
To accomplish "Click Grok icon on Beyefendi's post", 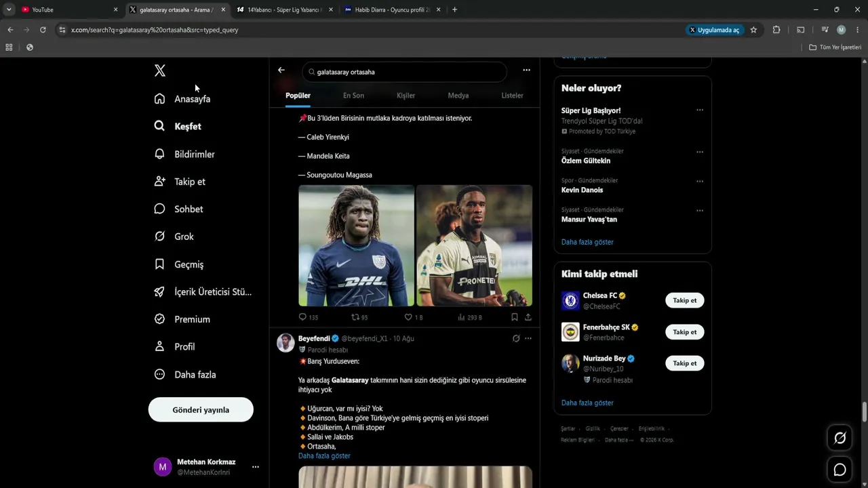I will [x=516, y=338].
